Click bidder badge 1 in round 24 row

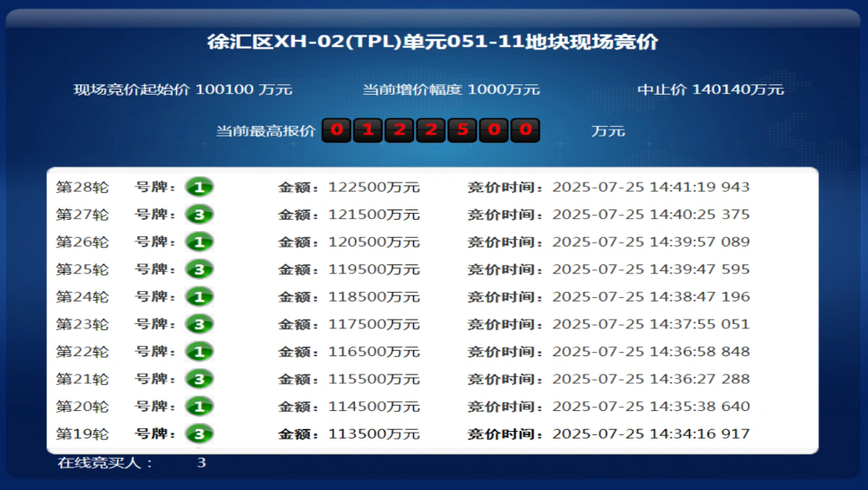(x=200, y=296)
